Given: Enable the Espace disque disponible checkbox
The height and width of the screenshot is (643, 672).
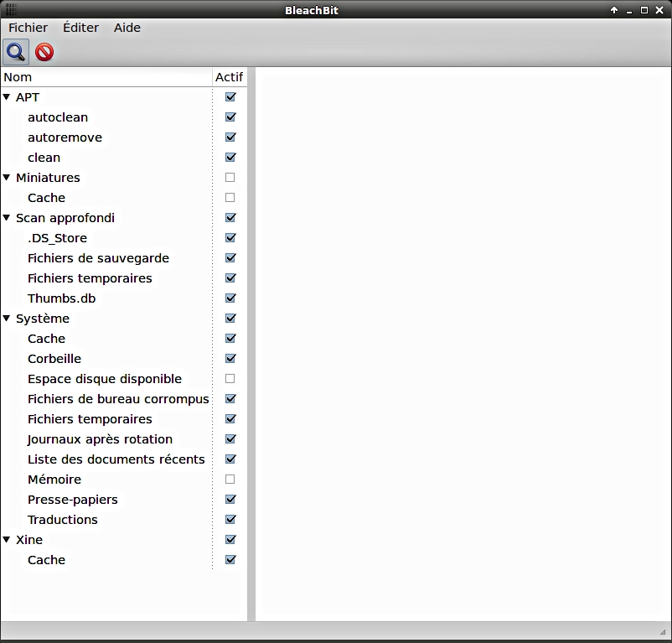Looking at the screenshot, I should click(230, 379).
